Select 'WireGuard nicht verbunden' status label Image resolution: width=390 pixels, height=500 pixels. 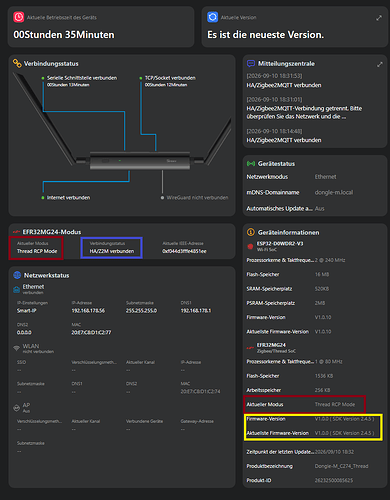[197, 198]
